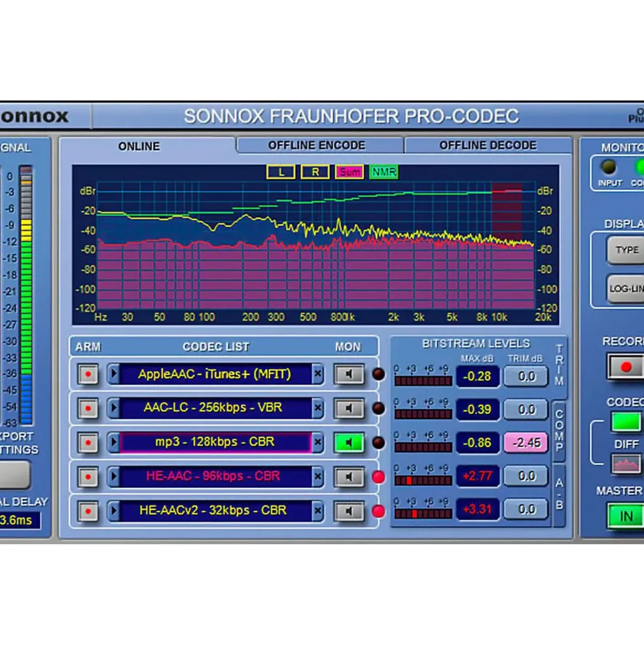The height and width of the screenshot is (645, 644).
Task: Remove the AppleAAC iTunes+ codec with X
Action: point(317,374)
